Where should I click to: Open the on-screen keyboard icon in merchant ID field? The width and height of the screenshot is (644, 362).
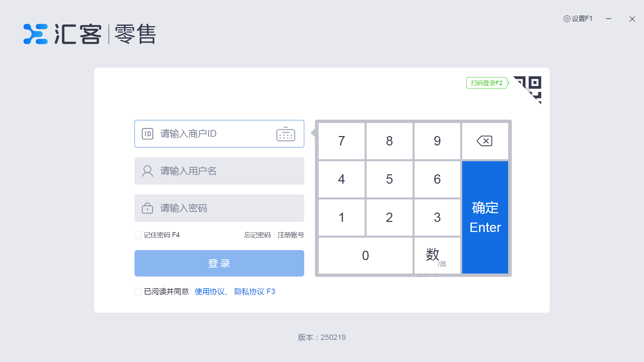285,134
